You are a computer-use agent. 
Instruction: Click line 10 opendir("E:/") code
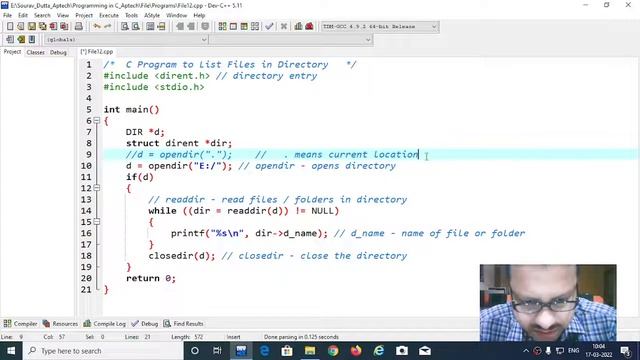179,166
